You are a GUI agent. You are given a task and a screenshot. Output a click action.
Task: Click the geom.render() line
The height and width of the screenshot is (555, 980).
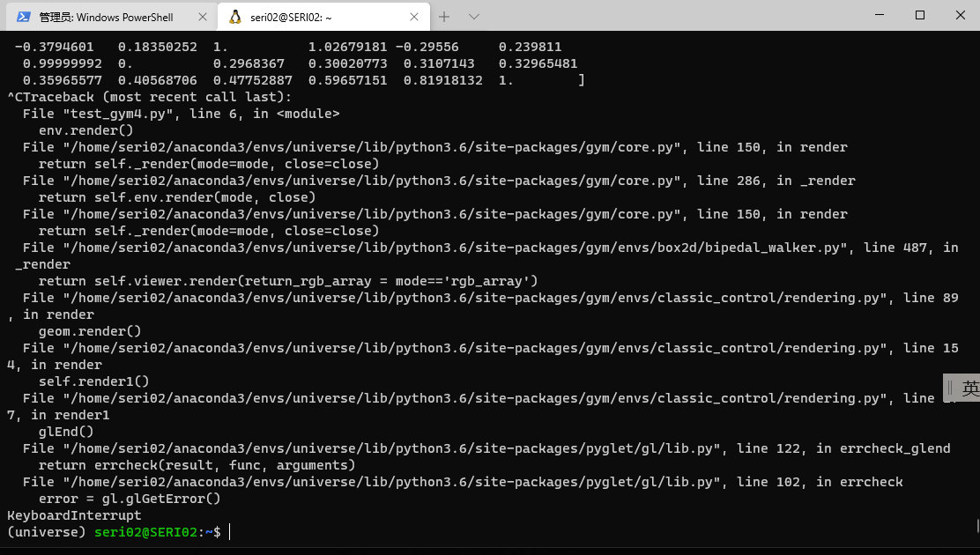(90, 331)
